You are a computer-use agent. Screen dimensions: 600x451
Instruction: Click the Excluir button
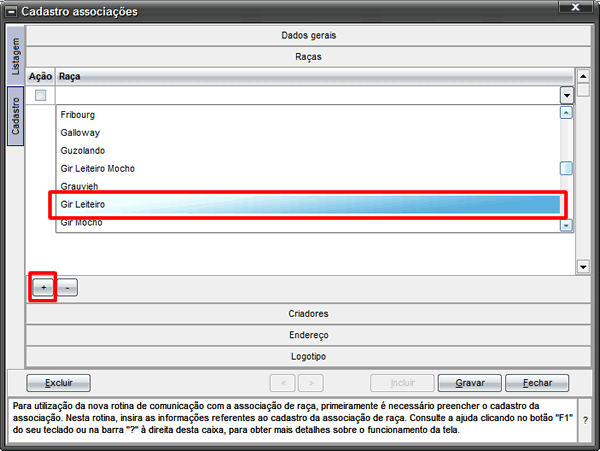(x=59, y=383)
